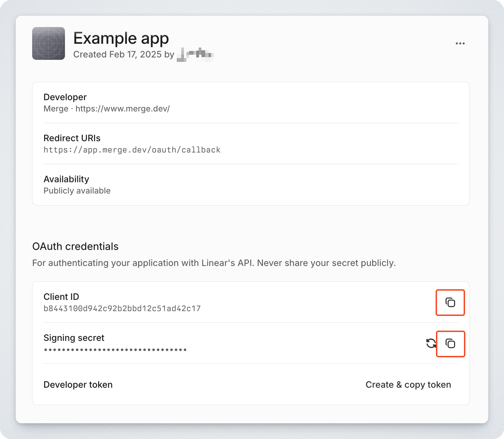Click the masked signing secret dots

point(115,350)
